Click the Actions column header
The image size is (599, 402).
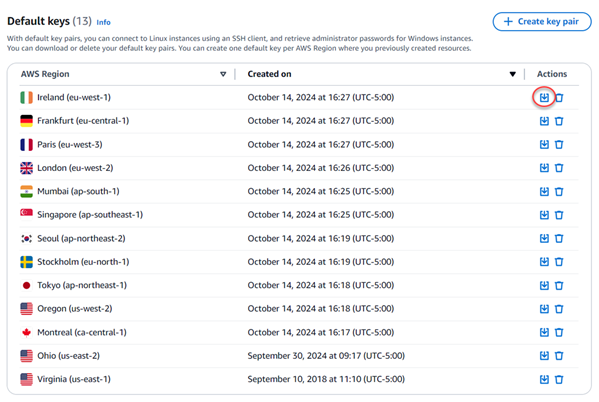coord(552,74)
